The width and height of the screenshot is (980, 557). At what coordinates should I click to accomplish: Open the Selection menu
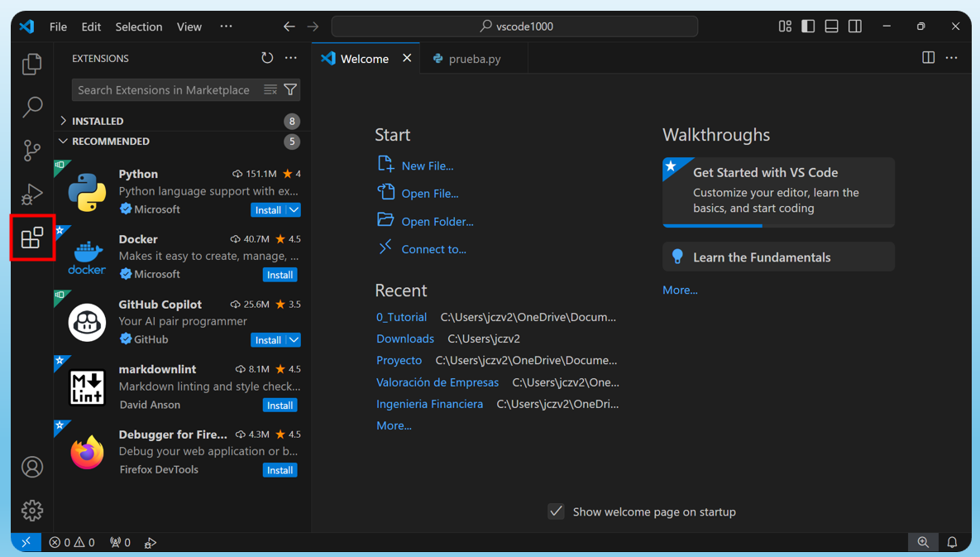(x=139, y=26)
